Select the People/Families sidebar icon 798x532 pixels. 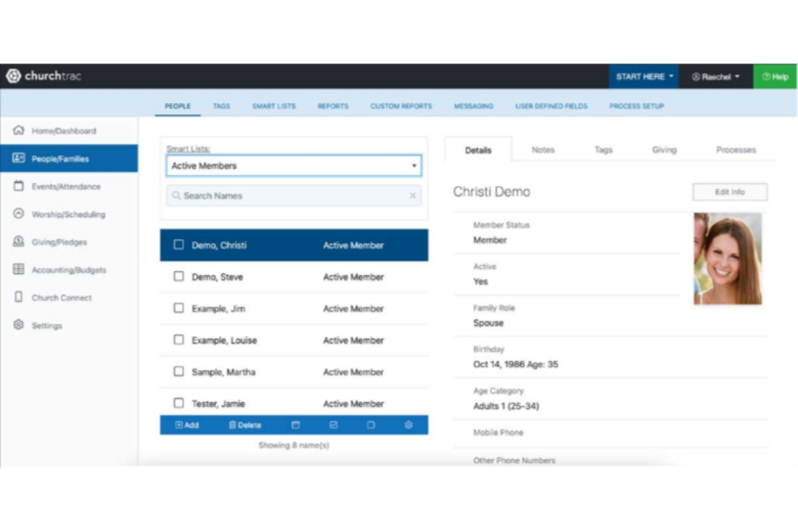click(19, 158)
